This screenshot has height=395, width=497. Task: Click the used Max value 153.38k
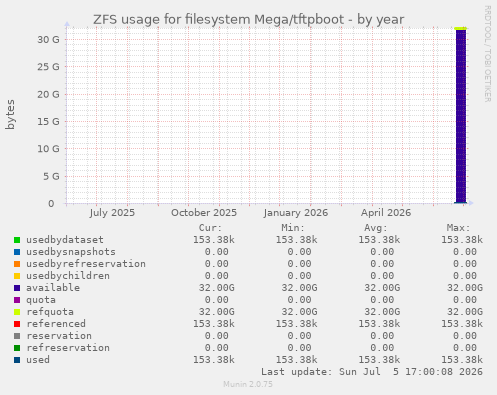[x=462, y=360]
